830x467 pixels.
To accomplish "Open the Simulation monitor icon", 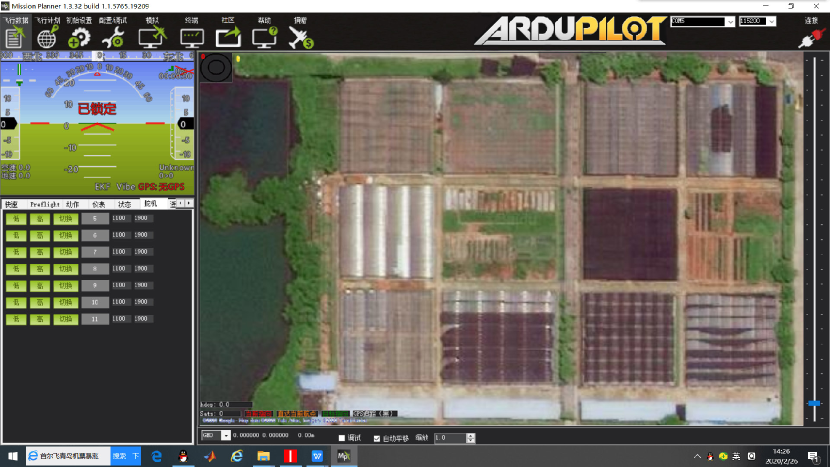I will click(x=152, y=37).
